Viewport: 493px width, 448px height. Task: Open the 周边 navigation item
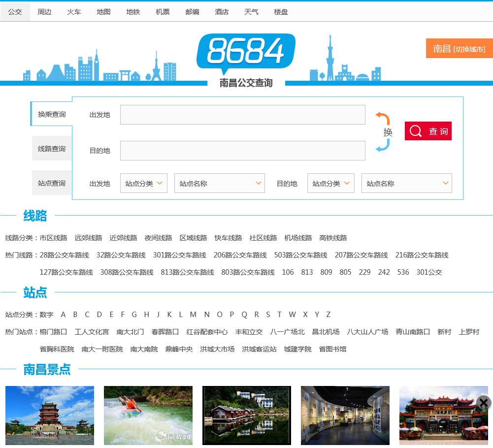[x=44, y=12]
